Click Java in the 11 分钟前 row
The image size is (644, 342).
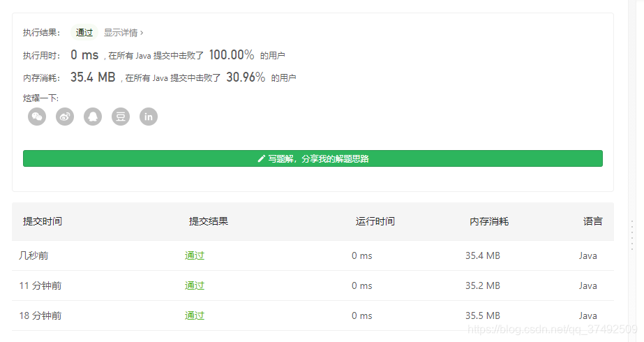[x=587, y=285]
